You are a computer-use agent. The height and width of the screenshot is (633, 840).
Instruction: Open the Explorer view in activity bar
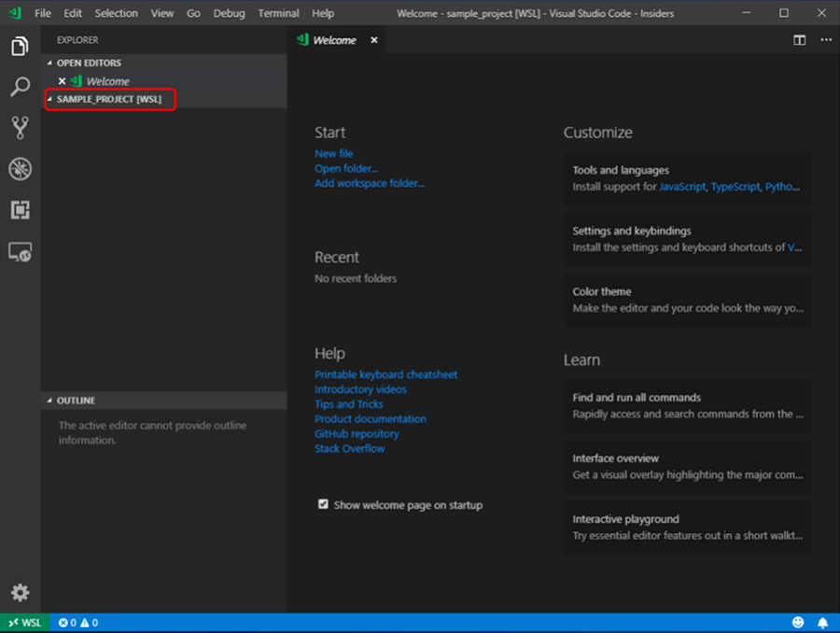pos(20,46)
